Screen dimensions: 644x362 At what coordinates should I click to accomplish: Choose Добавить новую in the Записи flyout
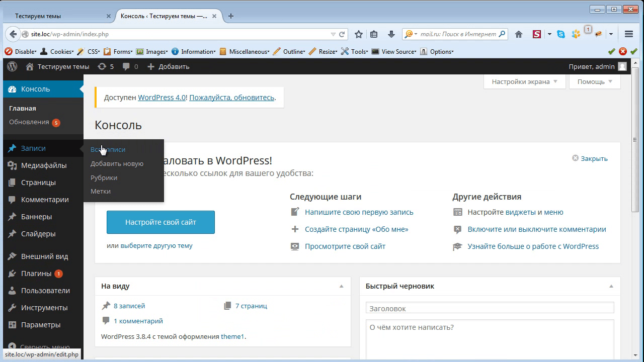[x=117, y=163]
